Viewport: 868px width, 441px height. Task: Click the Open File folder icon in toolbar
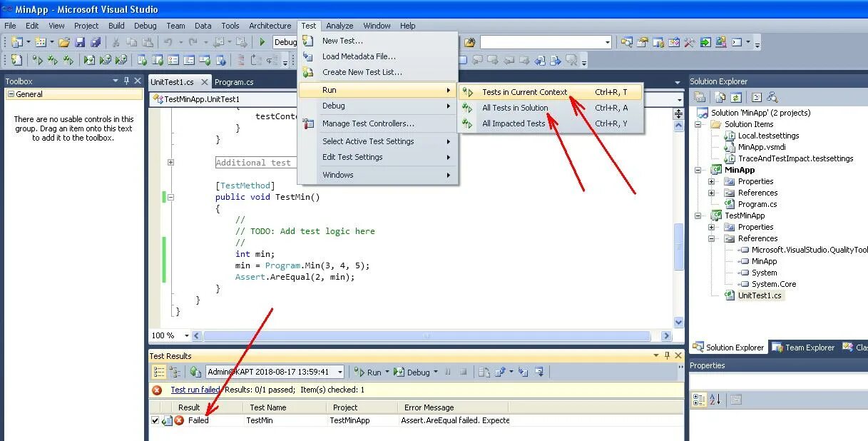(x=64, y=42)
